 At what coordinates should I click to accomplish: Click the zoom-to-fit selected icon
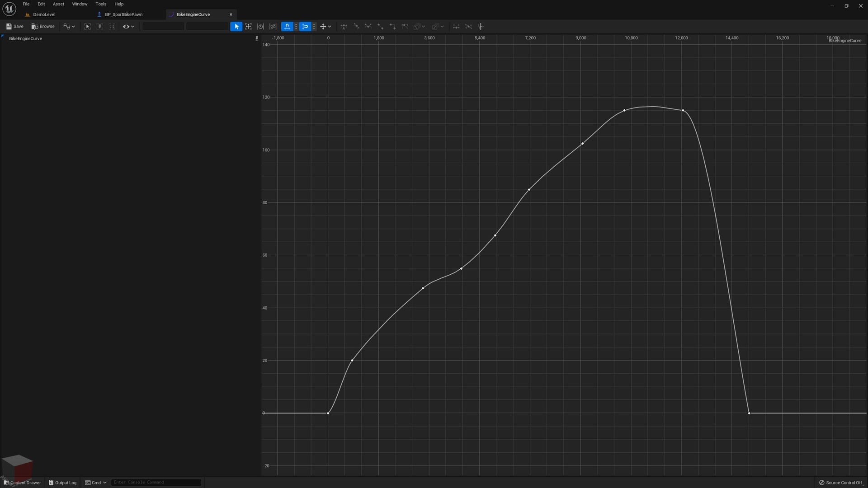click(x=88, y=27)
